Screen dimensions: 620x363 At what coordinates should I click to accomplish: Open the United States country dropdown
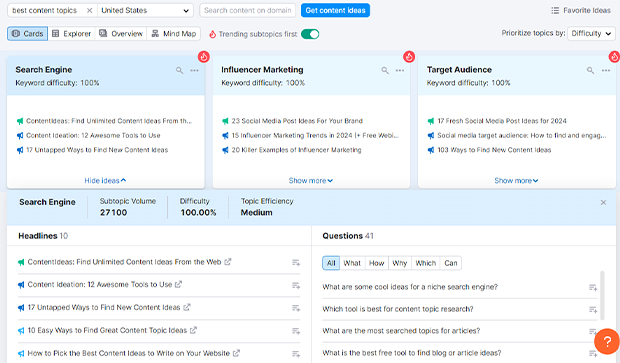click(x=145, y=11)
